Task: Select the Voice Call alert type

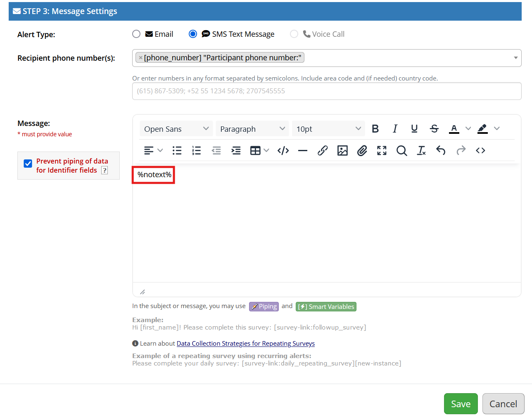Action: click(294, 34)
